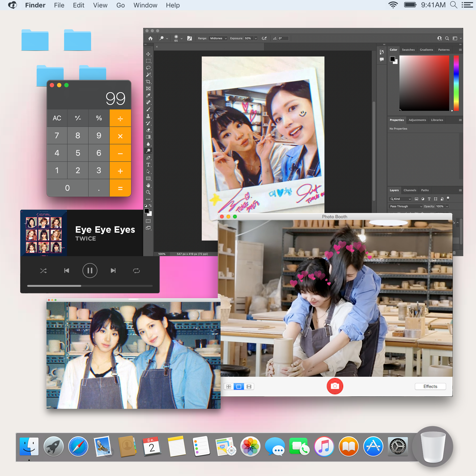Select the Hand tool

click(148, 185)
